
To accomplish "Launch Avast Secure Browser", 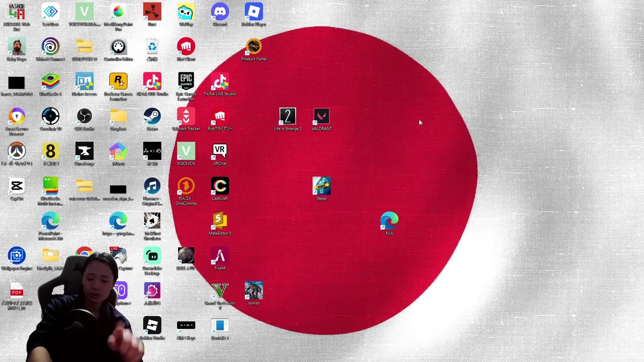I will (x=17, y=117).
